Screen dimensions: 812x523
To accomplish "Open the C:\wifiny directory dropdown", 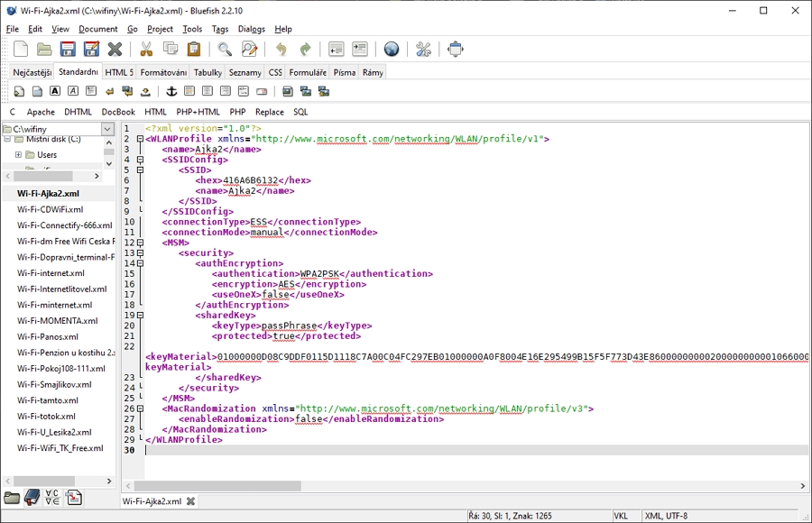I will click(x=107, y=130).
